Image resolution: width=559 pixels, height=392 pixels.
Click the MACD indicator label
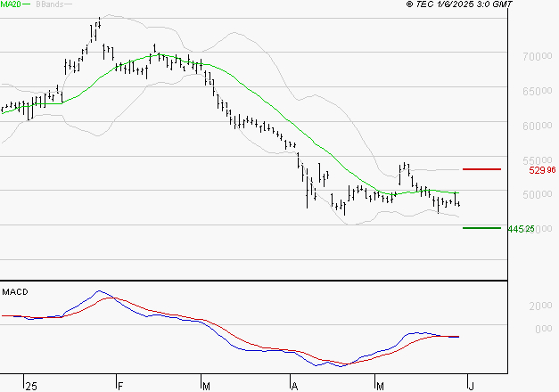pyautogui.click(x=15, y=291)
